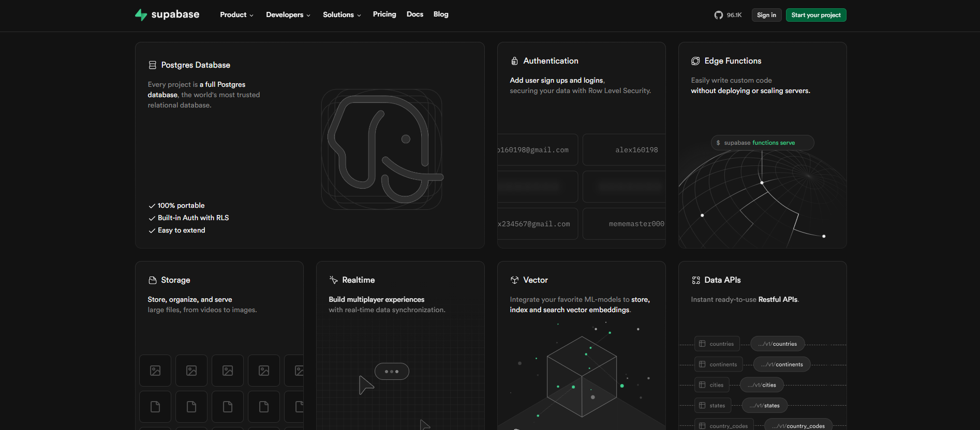This screenshot has width=980, height=430.
Task: Click the supabase wordmark
Action: (175, 14)
